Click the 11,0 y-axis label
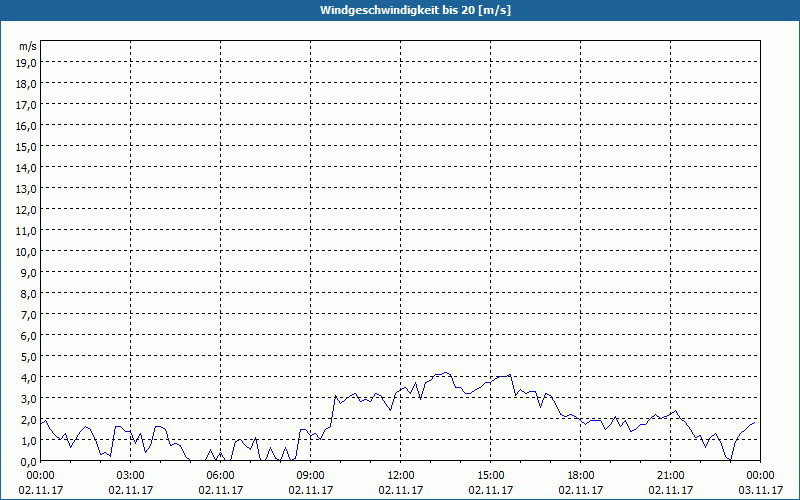The width and height of the screenshot is (800, 500). coord(27,231)
